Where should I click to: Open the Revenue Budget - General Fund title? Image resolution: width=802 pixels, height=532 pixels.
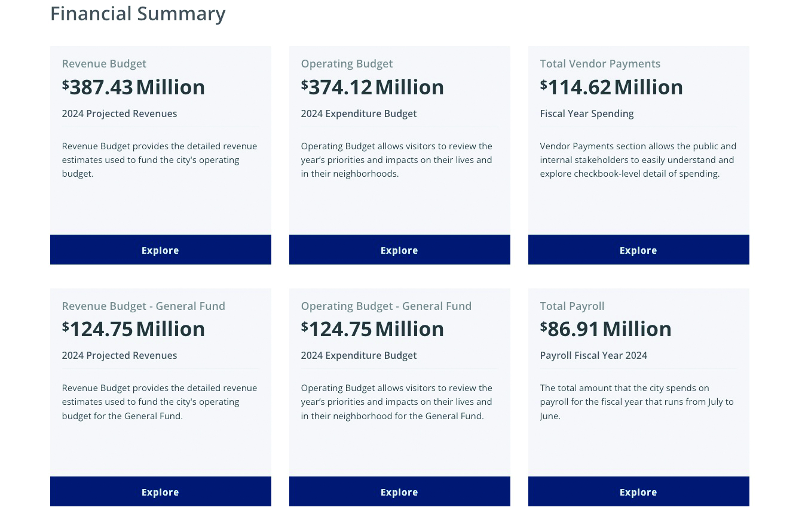coord(143,306)
